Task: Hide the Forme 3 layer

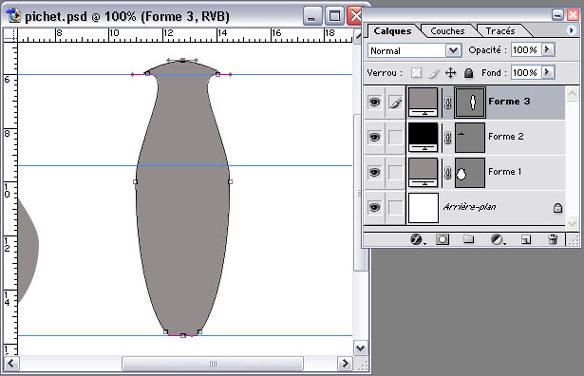Action: [374, 102]
